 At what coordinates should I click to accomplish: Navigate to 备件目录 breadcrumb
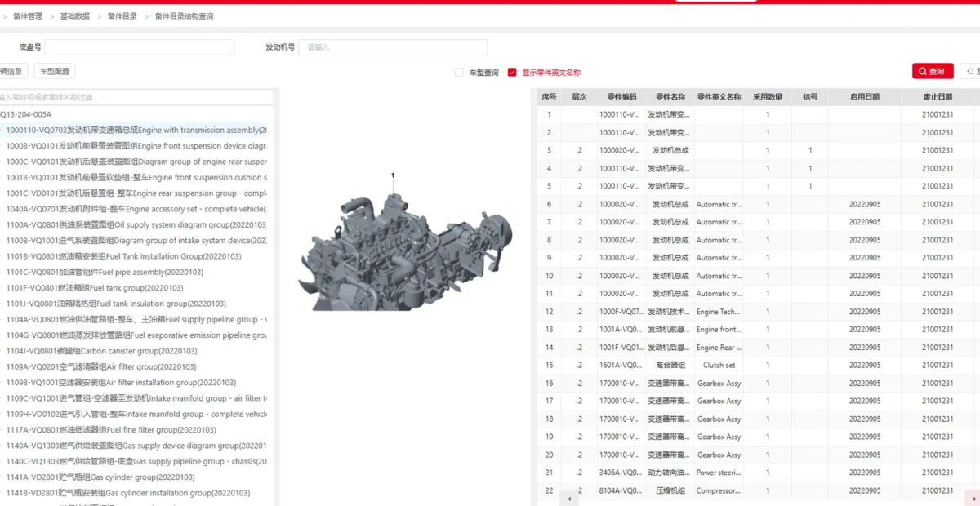(122, 16)
